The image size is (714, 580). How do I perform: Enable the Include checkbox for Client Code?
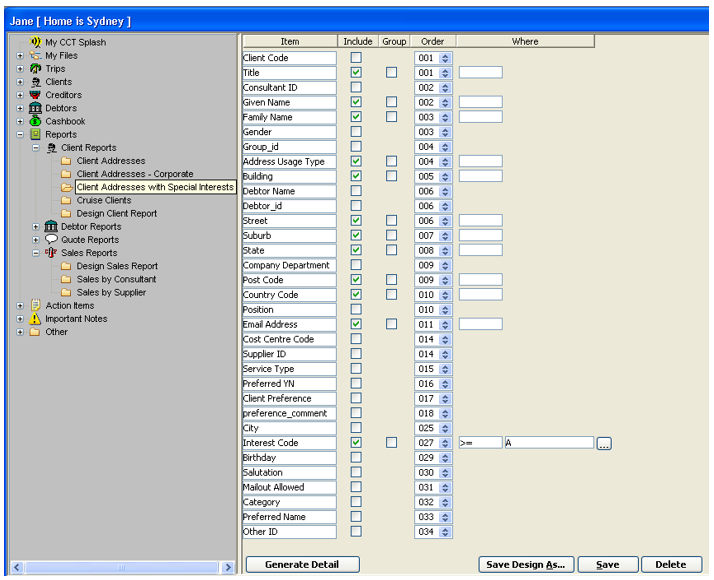click(356, 57)
